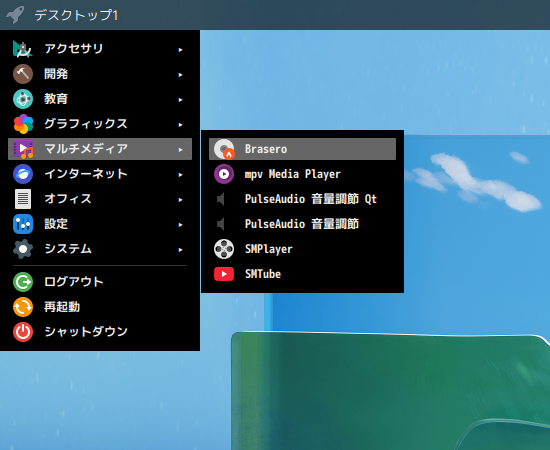Click the mpv Media Player purple icon
This screenshot has height=450, width=550.
point(224,174)
